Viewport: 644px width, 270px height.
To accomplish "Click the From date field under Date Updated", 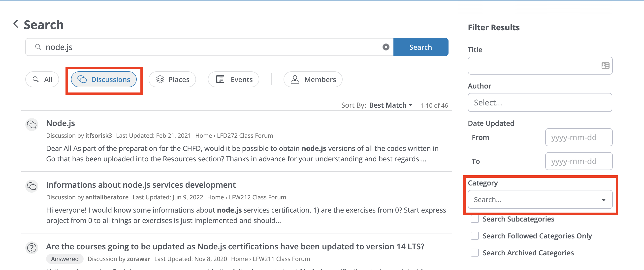I will coord(579,137).
